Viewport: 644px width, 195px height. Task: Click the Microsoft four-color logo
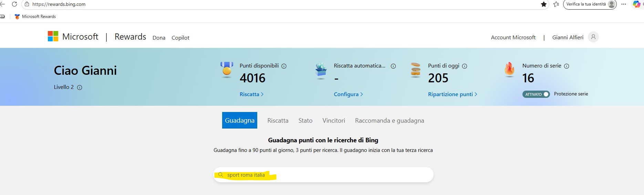point(53,36)
